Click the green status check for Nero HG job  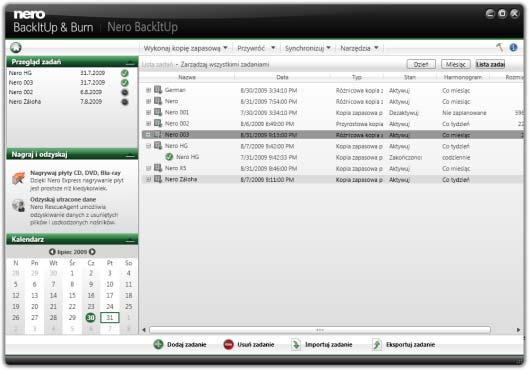[x=124, y=73]
